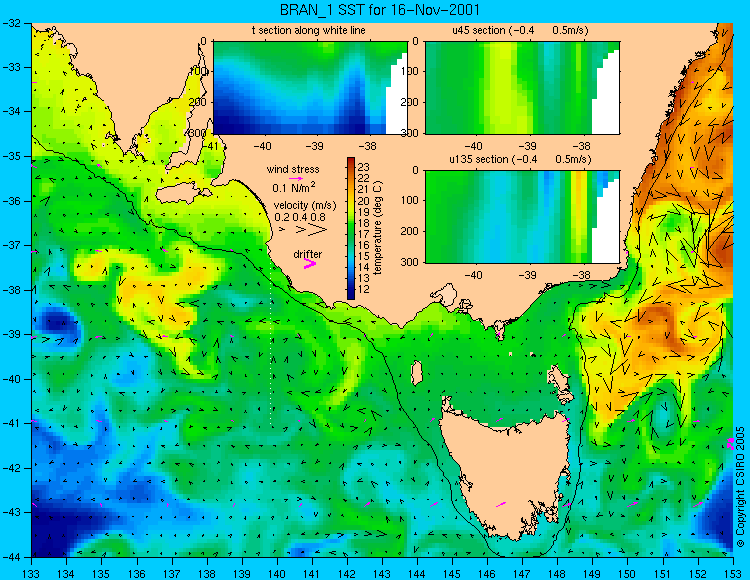Click the longitude axis label "144"
Image resolution: width=750 pixels, height=580 pixels.
[x=417, y=574]
